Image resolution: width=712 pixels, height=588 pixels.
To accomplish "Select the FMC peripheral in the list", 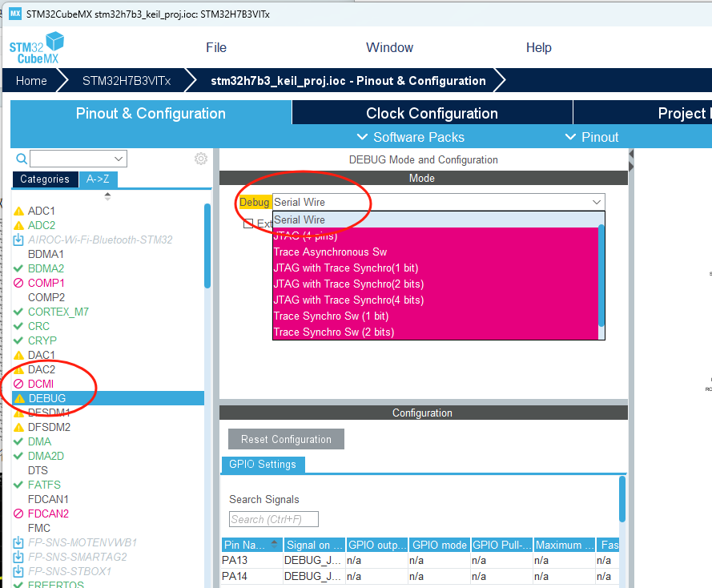I will 39,528.
